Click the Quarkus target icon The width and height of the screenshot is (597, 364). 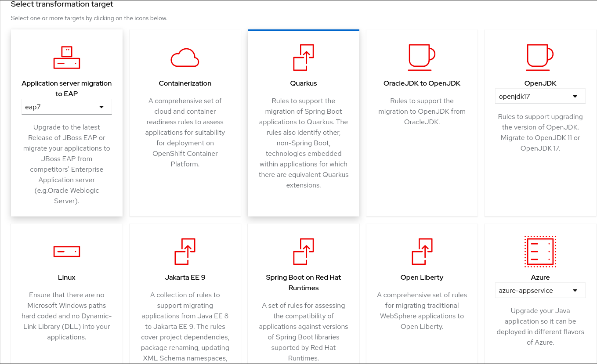coord(304,58)
